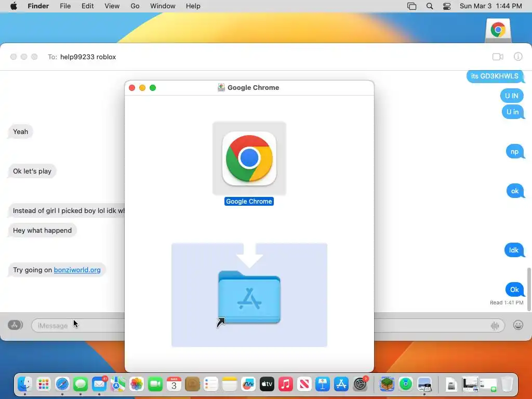This screenshot has width=532, height=399.
Task: Launch Minecraft from the Dock
Action: coord(387,384)
